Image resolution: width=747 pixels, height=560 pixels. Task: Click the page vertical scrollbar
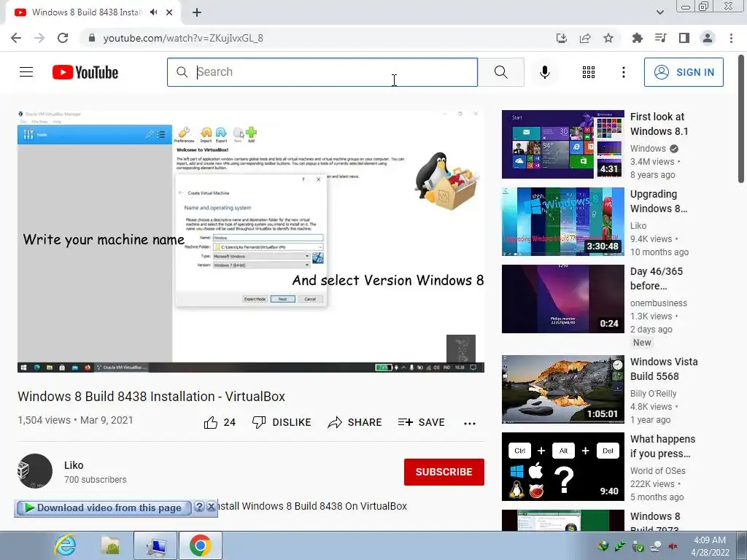741,119
